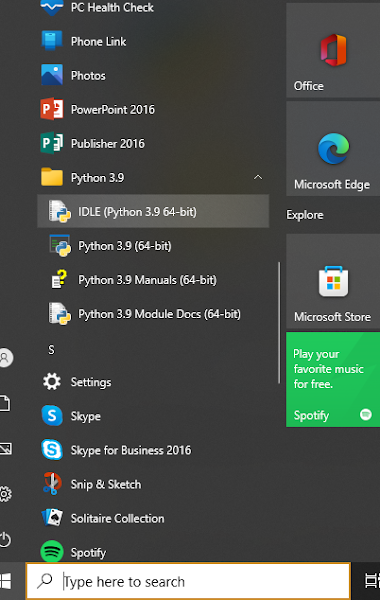Viewport: 380px width, 600px height.
Task: Open Settings gear in app list
Action: pos(52,382)
